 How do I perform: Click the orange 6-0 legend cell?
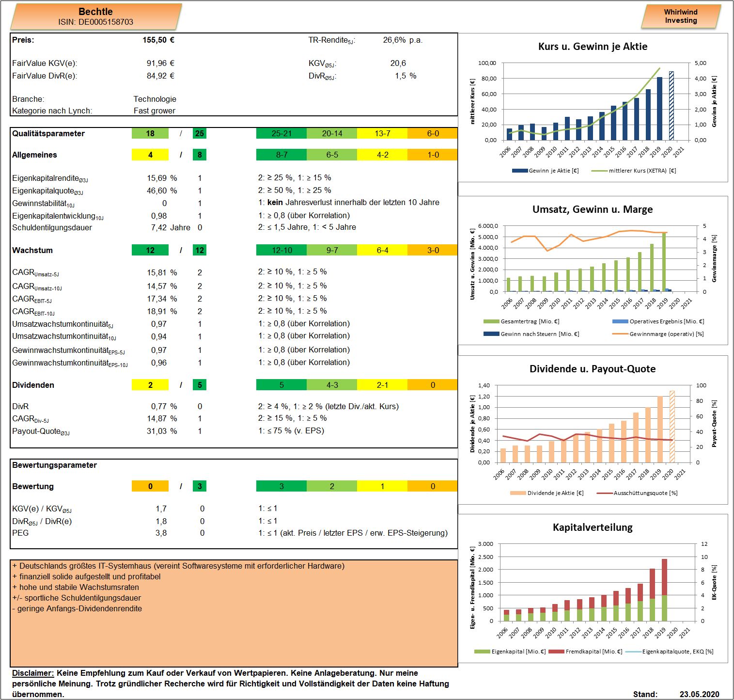433,133
